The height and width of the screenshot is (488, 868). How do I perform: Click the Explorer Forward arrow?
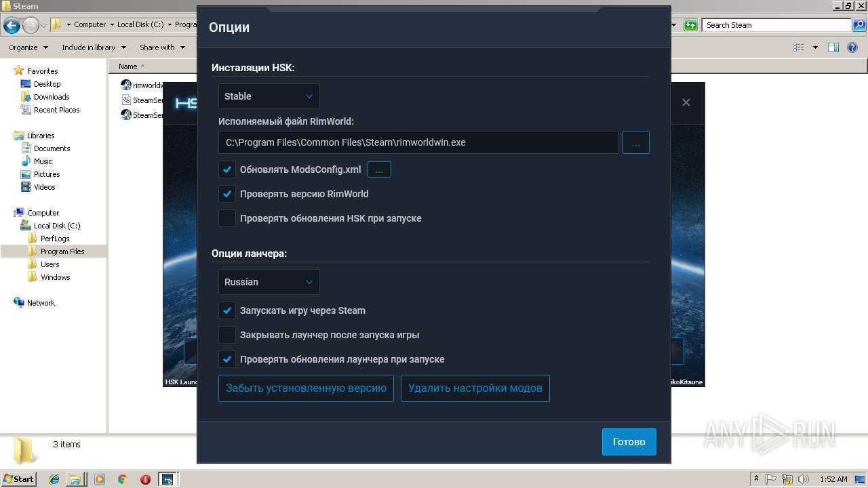pos(31,25)
